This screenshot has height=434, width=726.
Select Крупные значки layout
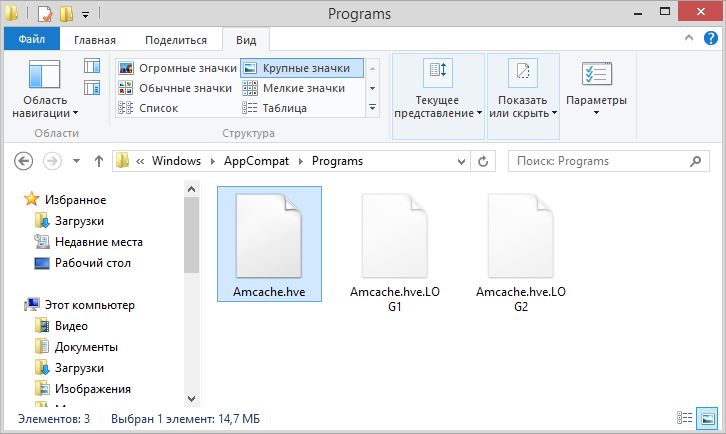(302, 68)
